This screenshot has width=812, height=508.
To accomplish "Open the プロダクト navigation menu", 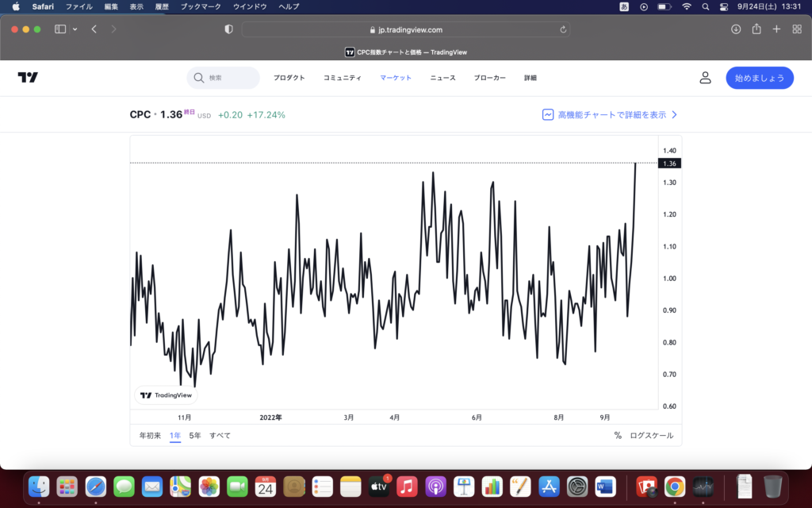I will [289, 78].
